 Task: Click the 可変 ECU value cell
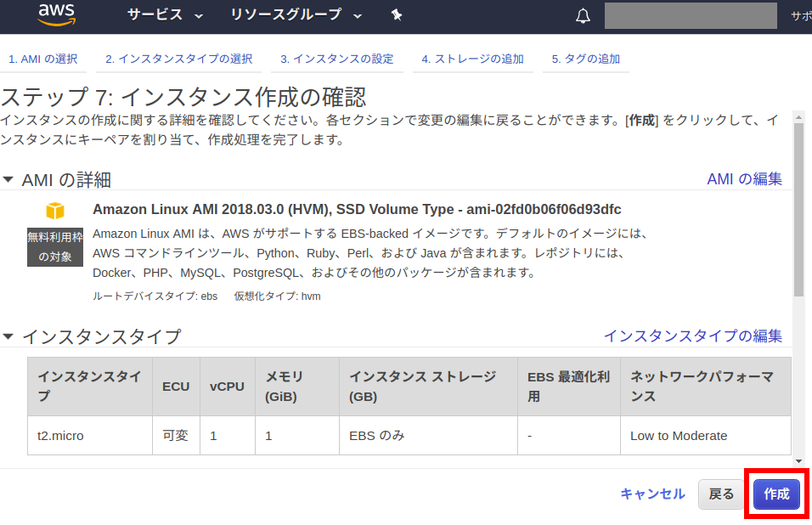pos(176,436)
